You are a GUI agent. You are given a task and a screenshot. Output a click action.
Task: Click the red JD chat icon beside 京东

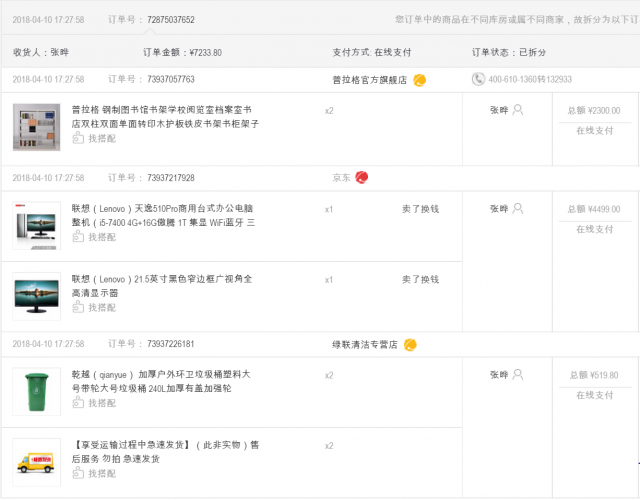[x=362, y=177]
